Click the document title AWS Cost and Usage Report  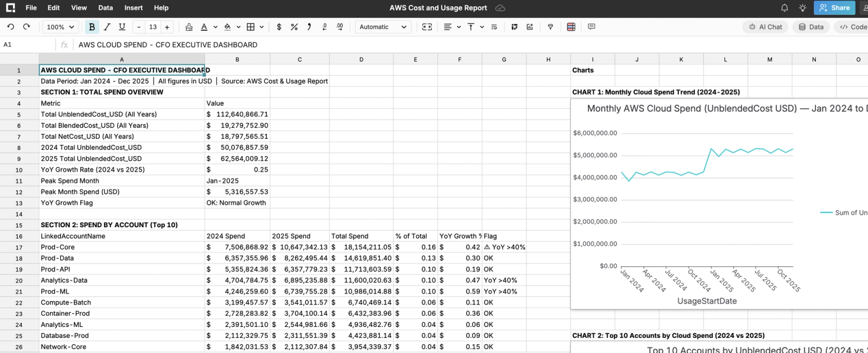438,8
